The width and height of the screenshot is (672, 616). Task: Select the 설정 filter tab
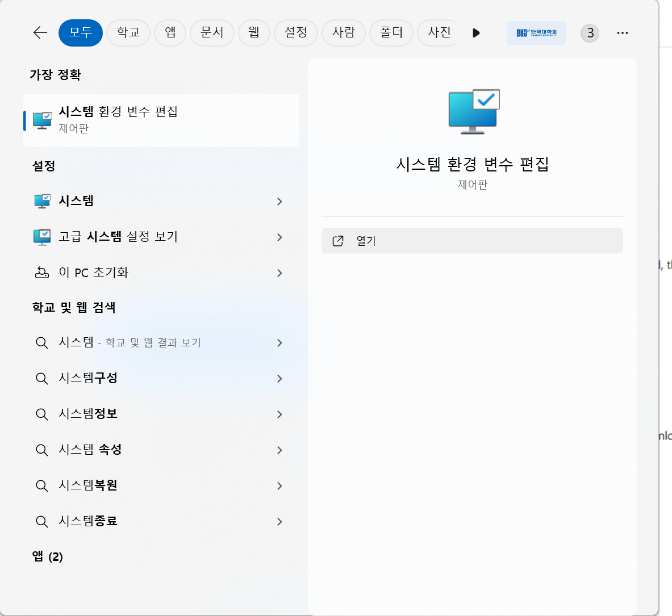(x=295, y=32)
